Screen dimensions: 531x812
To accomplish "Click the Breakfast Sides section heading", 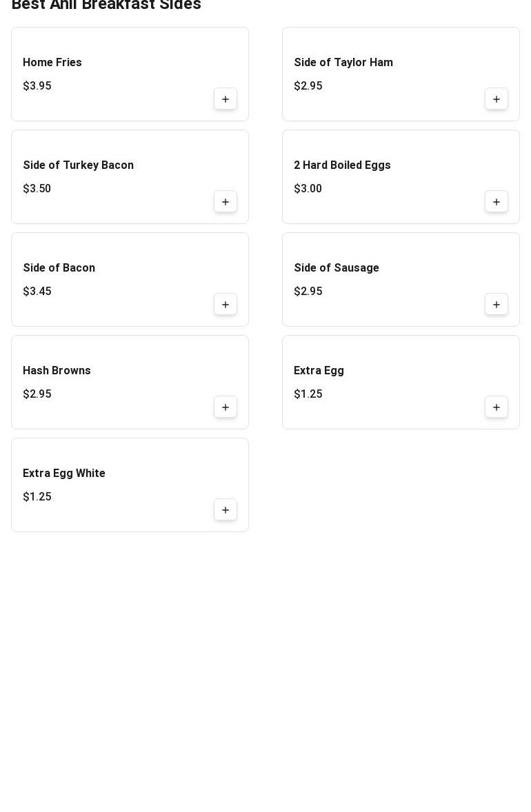I will [106, 6].
